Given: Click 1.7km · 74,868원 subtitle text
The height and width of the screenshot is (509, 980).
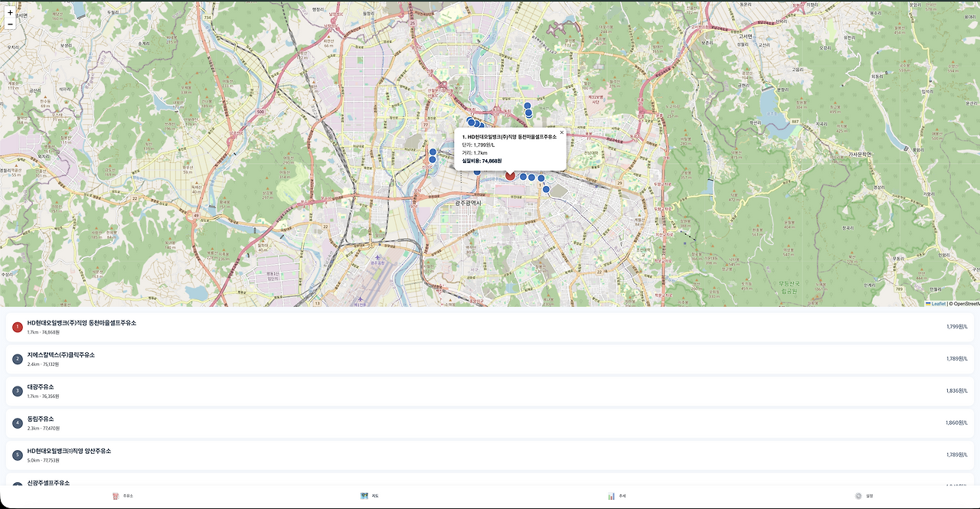Looking at the screenshot, I should coord(43,332).
